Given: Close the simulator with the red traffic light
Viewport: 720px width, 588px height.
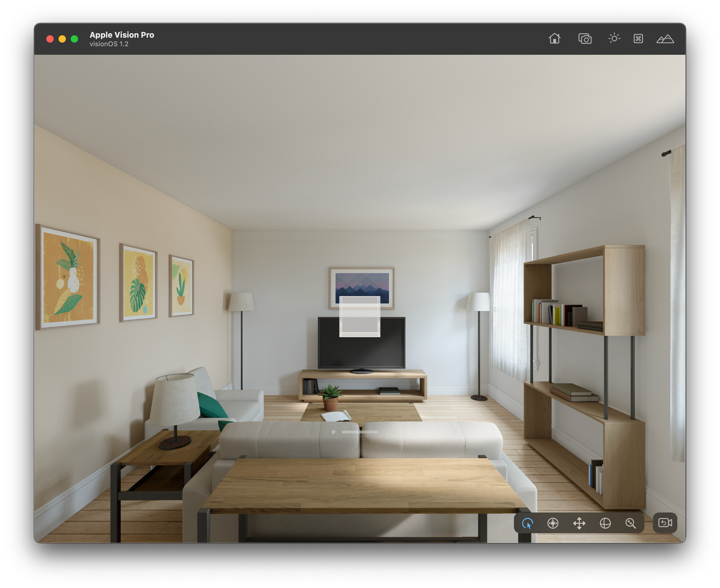Looking at the screenshot, I should click(x=49, y=39).
